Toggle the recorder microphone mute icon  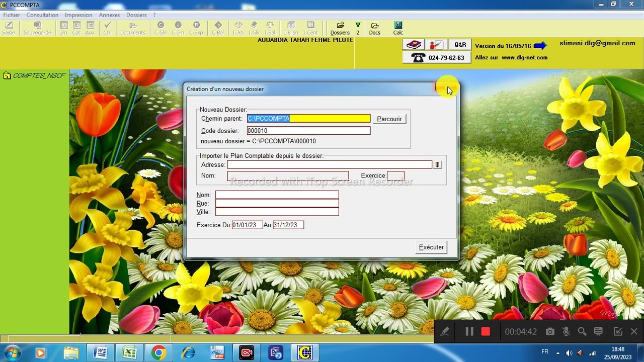click(566, 332)
